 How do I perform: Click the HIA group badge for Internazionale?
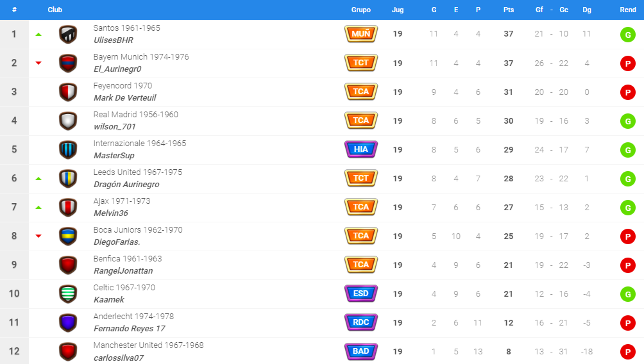360,149
